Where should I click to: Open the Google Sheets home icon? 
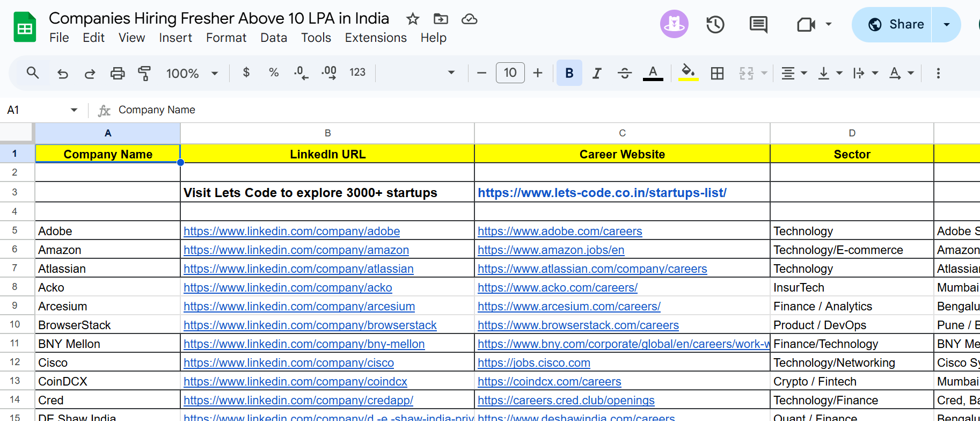point(25,27)
